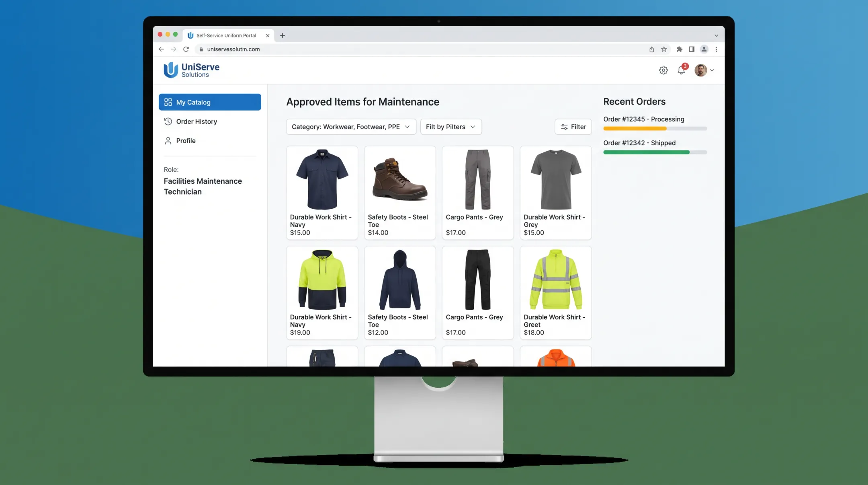
Task: Expand the user account chevron
Action: (712, 70)
